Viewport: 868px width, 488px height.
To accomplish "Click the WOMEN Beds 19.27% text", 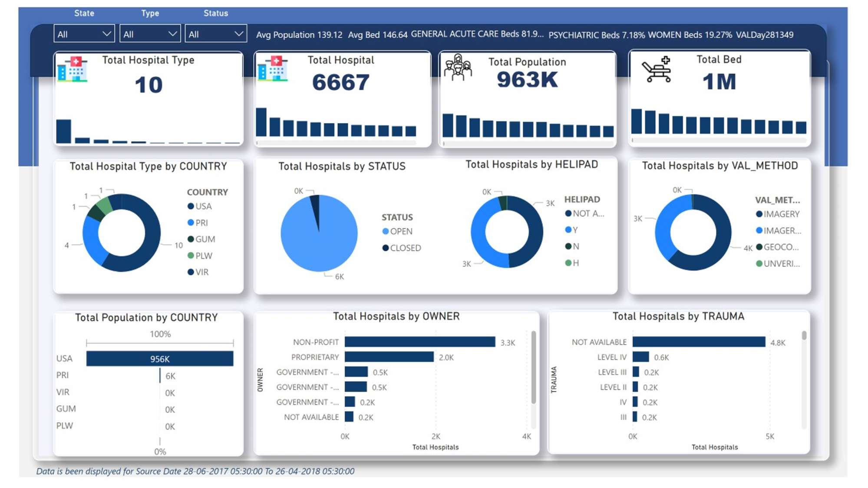I will pos(690,35).
